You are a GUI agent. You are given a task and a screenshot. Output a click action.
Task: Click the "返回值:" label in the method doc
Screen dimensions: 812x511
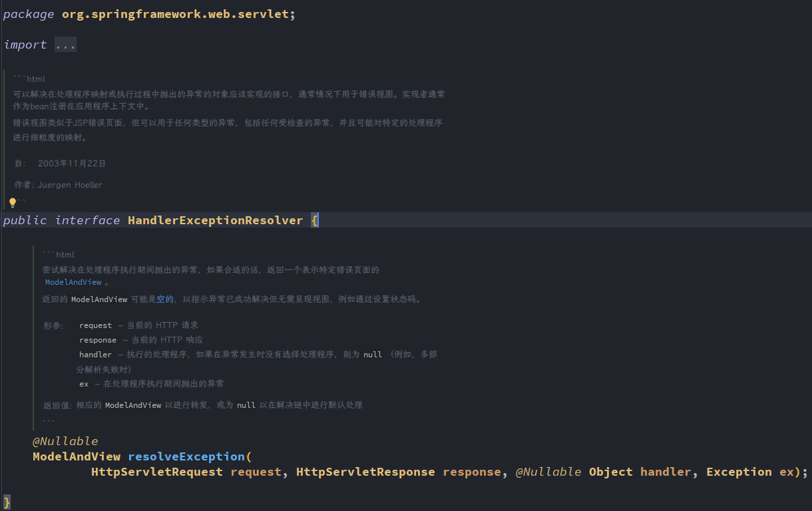point(59,405)
